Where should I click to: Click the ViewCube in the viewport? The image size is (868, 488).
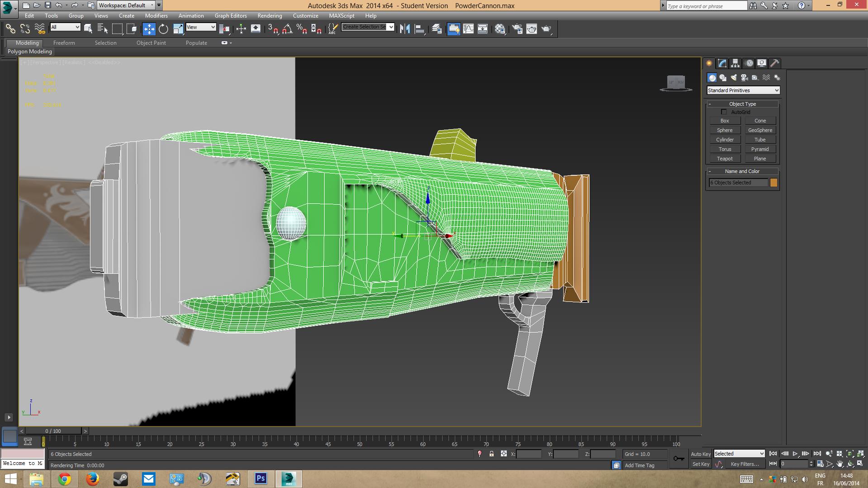(x=676, y=83)
